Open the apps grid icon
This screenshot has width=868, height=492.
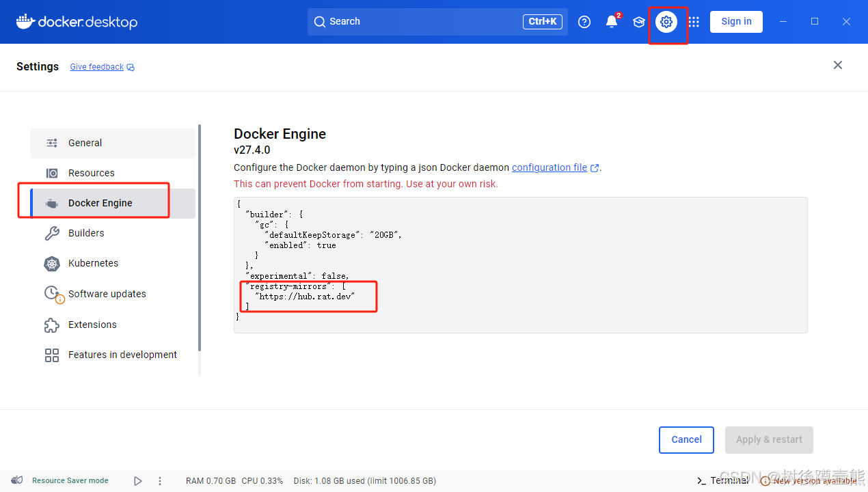pyautogui.click(x=694, y=22)
